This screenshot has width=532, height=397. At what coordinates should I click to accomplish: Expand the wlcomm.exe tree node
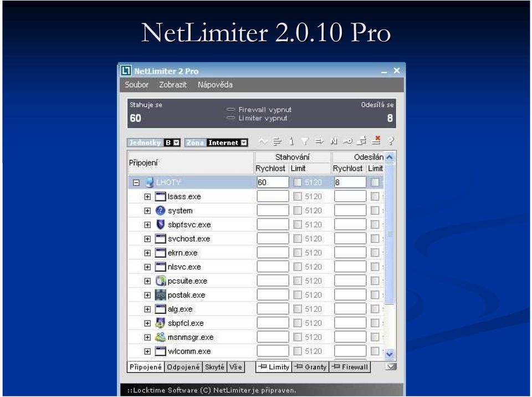147,351
